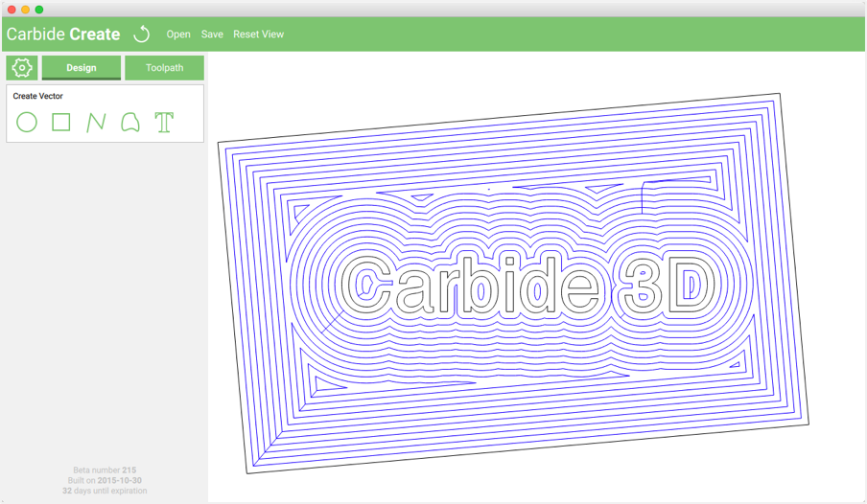Click Save in the top bar
This screenshot has height=504, width=867.
[x=212, y=34]
